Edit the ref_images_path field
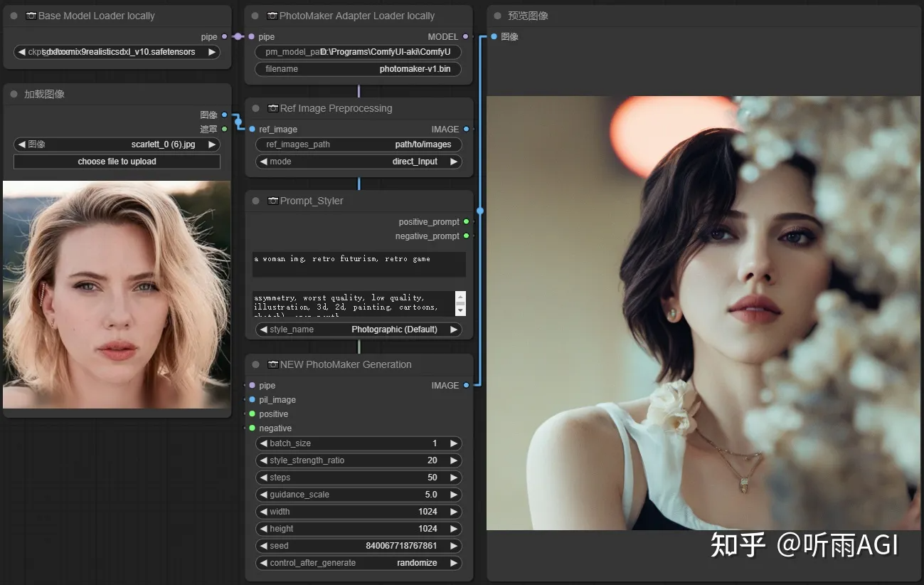The width and height of the screenshot is (924, 585). 359,144
